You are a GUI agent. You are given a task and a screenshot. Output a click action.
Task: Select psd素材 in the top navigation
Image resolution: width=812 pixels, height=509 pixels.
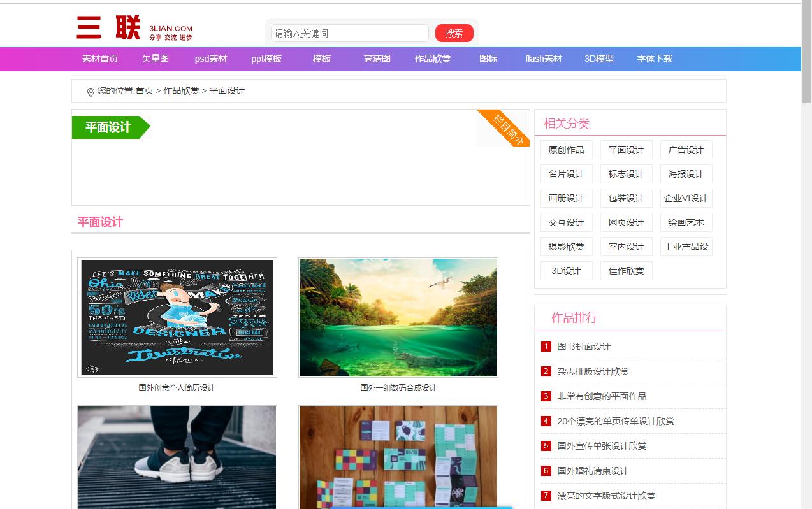click(x=210, y=59)
